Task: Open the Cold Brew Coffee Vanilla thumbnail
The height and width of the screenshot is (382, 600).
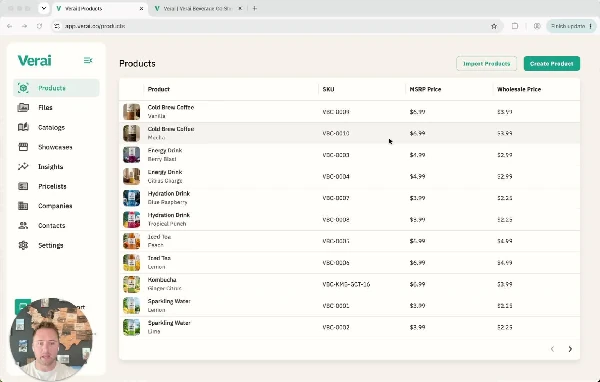Action: [131, 112]
